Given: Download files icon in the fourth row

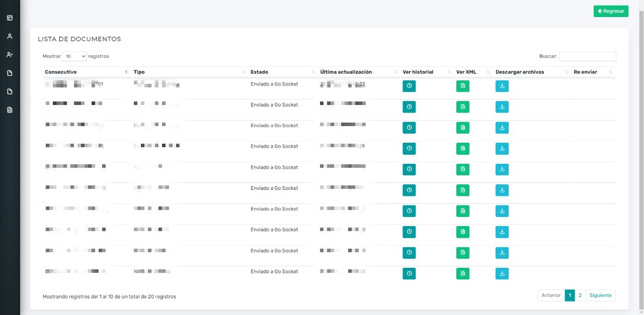Looking at the screenshot, I should [x=502, y=149].
